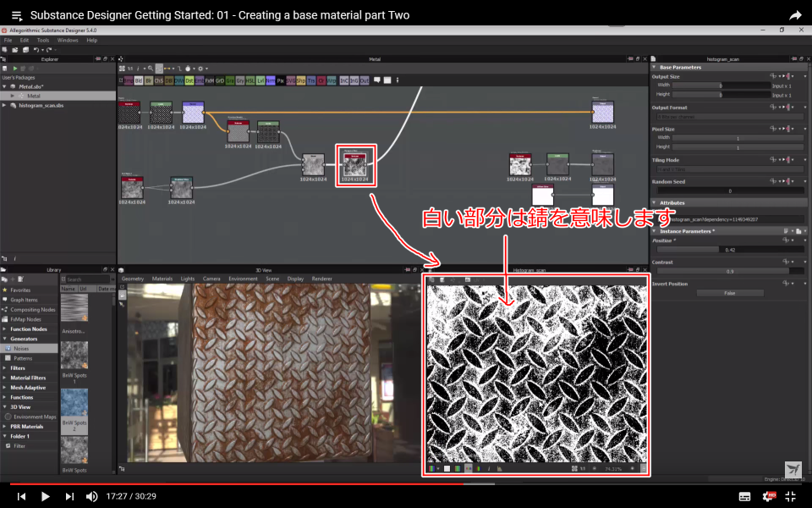Add a Gradient Map (Gra) node

(229, 81)
